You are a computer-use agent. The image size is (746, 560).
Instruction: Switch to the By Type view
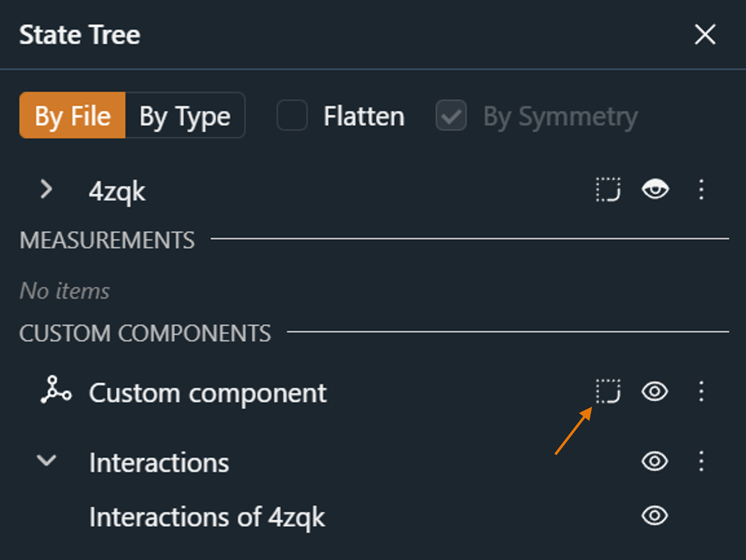[x=185, y=115]
